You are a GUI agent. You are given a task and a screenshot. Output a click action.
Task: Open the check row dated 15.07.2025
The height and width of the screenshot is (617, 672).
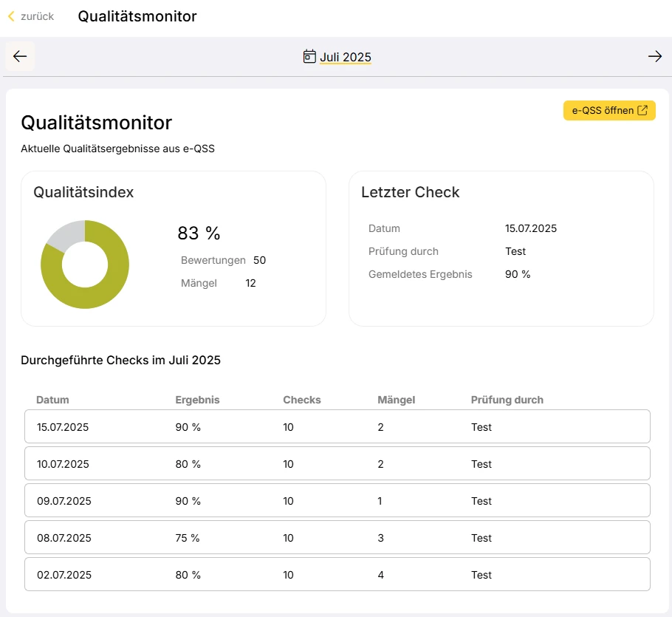coord(337,427)
